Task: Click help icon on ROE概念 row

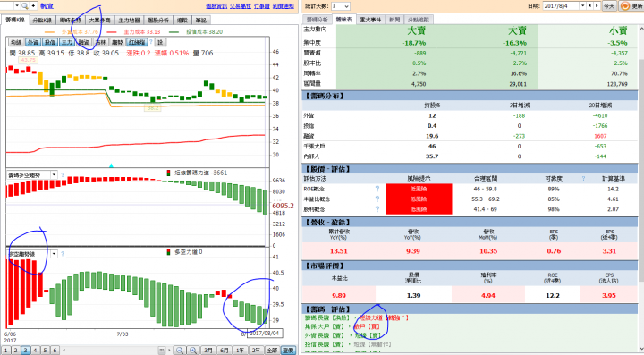Action: click(x=377, y=189)
